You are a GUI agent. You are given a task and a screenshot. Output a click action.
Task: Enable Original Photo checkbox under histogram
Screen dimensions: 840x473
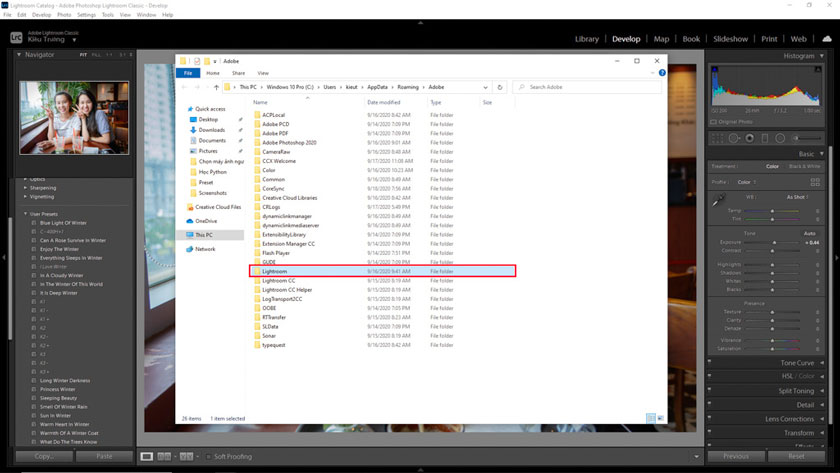pyautogui.click(x=713, y=122)
